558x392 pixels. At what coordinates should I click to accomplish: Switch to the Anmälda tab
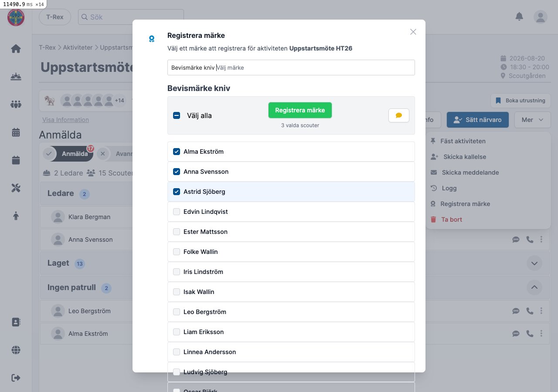coord(68,154)
